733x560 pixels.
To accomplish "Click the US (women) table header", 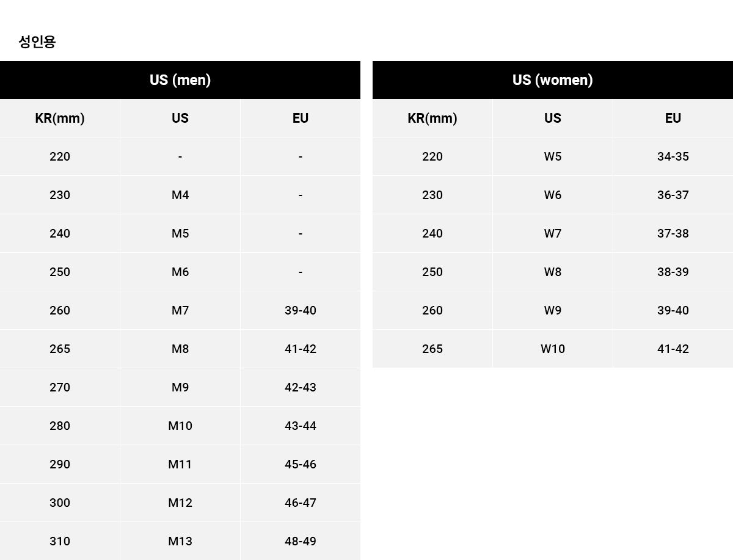I will 553,80.
